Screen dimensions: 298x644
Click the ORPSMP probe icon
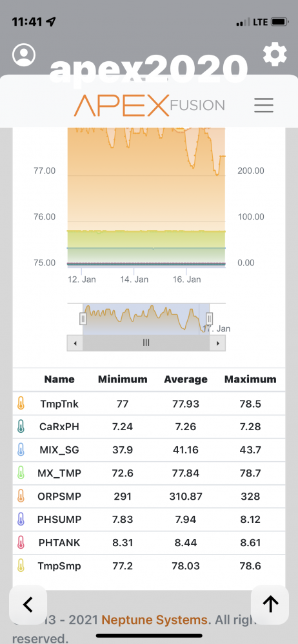tap(21, 496)
